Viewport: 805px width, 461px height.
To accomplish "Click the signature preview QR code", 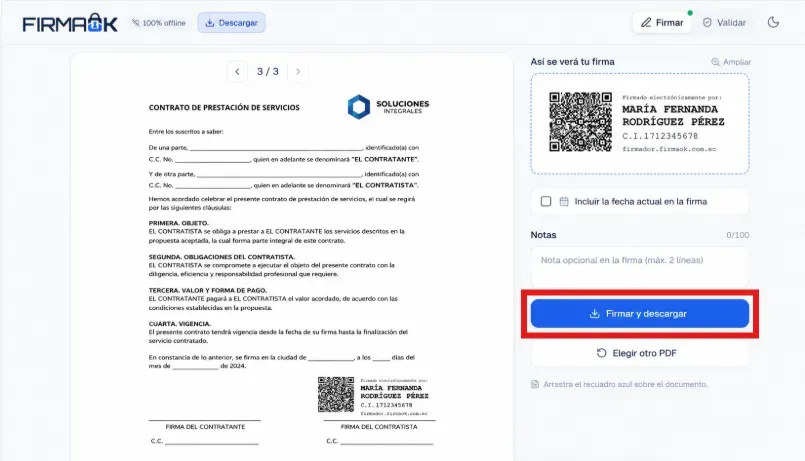I will pos(580,122).
